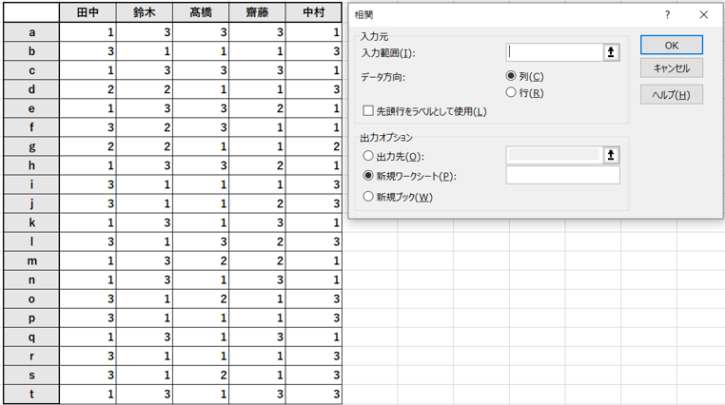Select the 列 data direction radio button
The width and height of the screenshot is (725, 405).
click(x=512, y=76)
